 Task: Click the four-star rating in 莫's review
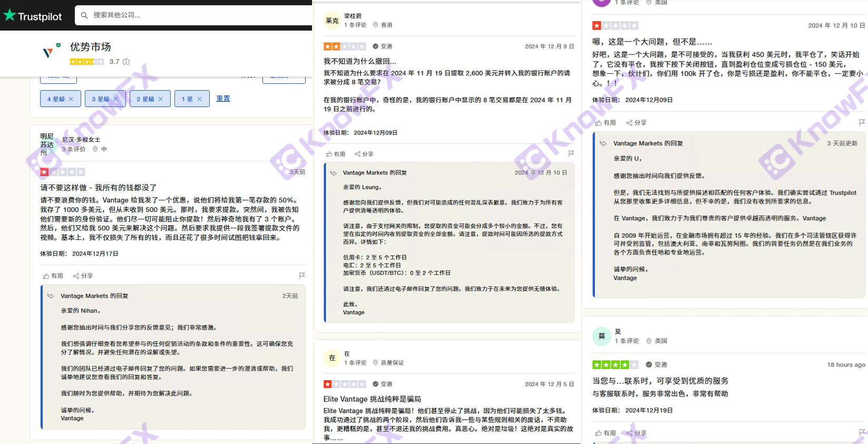[615, 364]
